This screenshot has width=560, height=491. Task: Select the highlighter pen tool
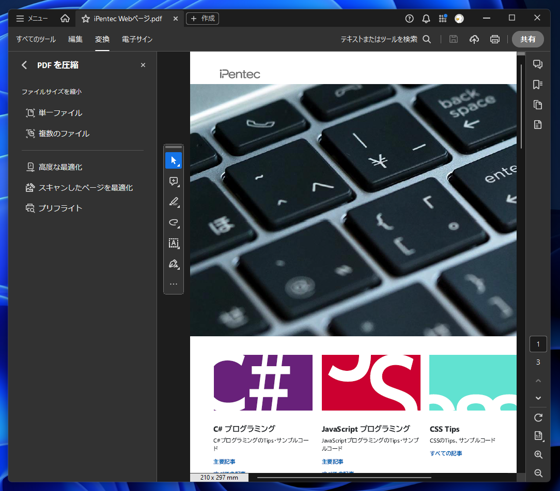(x=174, y=202)
